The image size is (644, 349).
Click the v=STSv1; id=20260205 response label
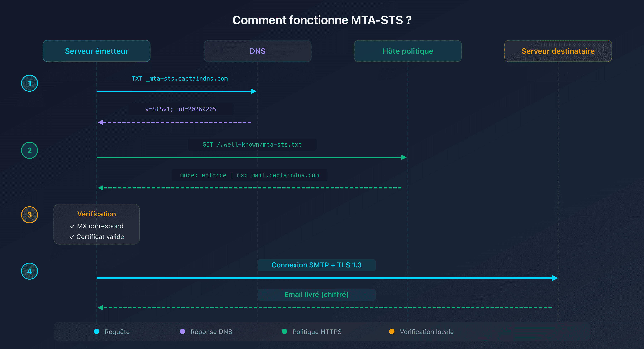pos(181,109)
